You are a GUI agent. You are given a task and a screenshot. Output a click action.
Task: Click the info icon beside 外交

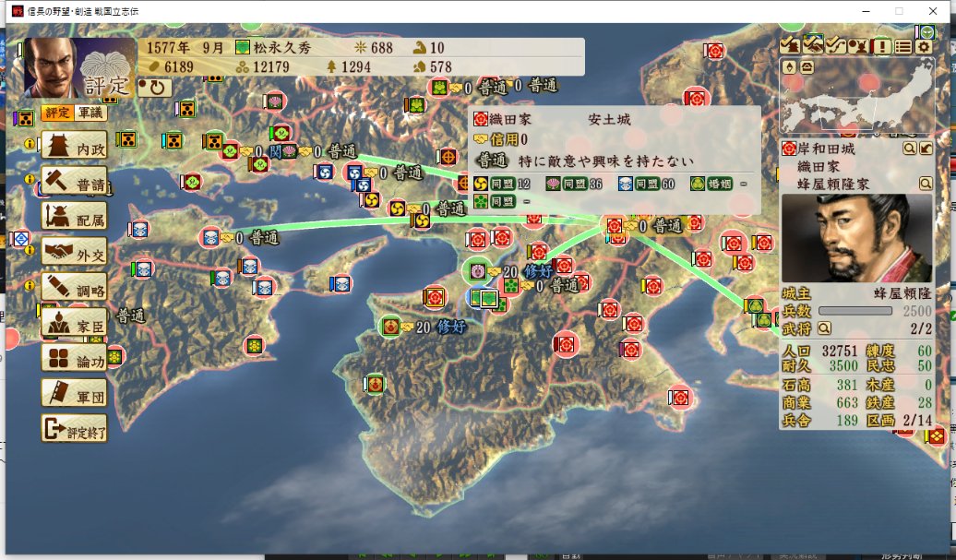pyautogui.click(x=30, y=250)
